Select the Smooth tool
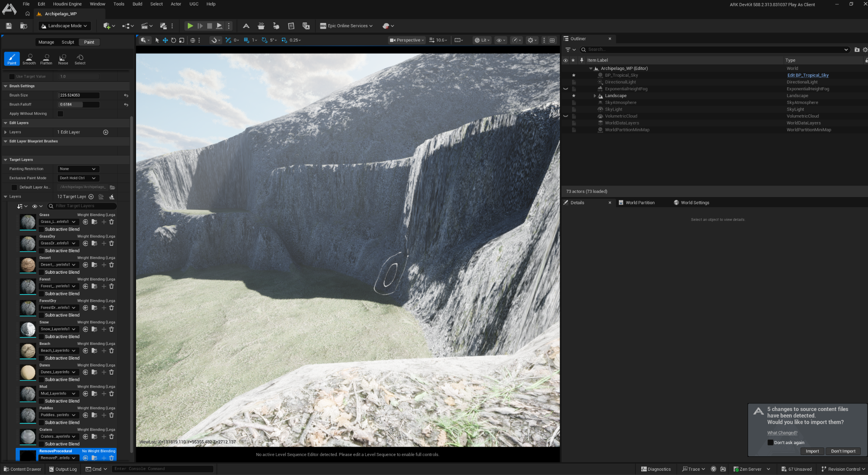The width and height of the screenshot is (868, 475). [29, 58]
